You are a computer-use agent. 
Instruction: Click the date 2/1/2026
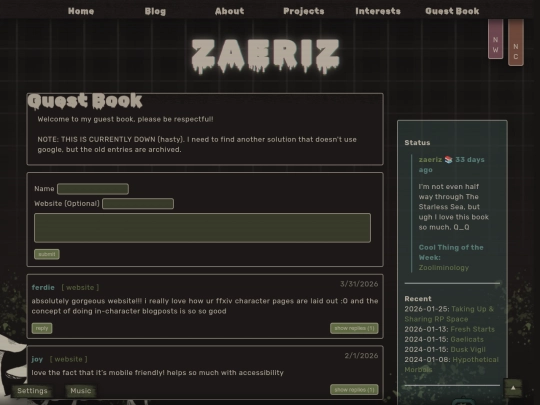(361, 356)
